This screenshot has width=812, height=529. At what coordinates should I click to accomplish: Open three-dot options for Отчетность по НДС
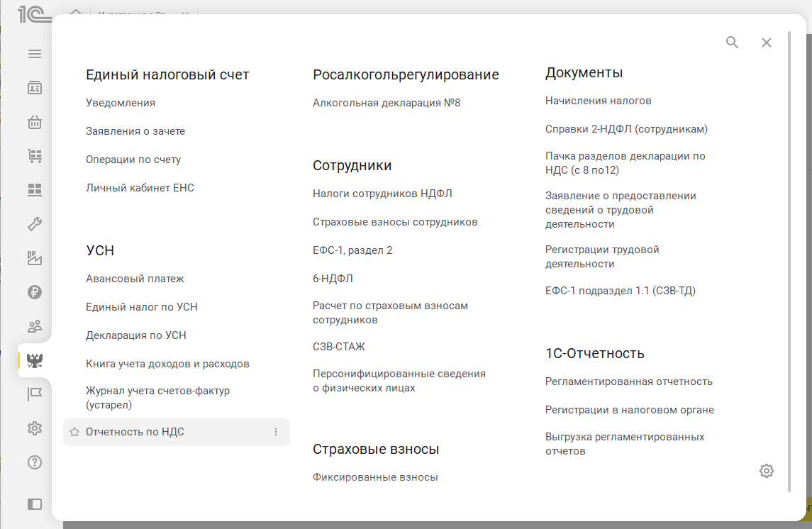276,432
